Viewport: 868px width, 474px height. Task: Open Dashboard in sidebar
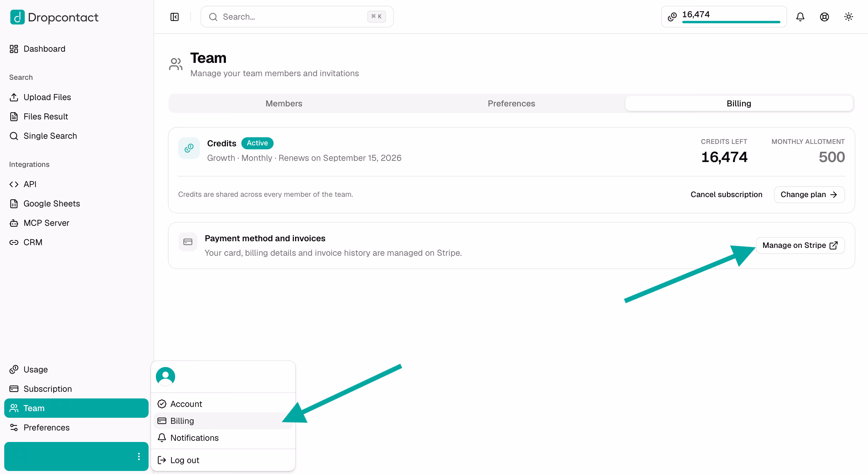tap(76, 49)
